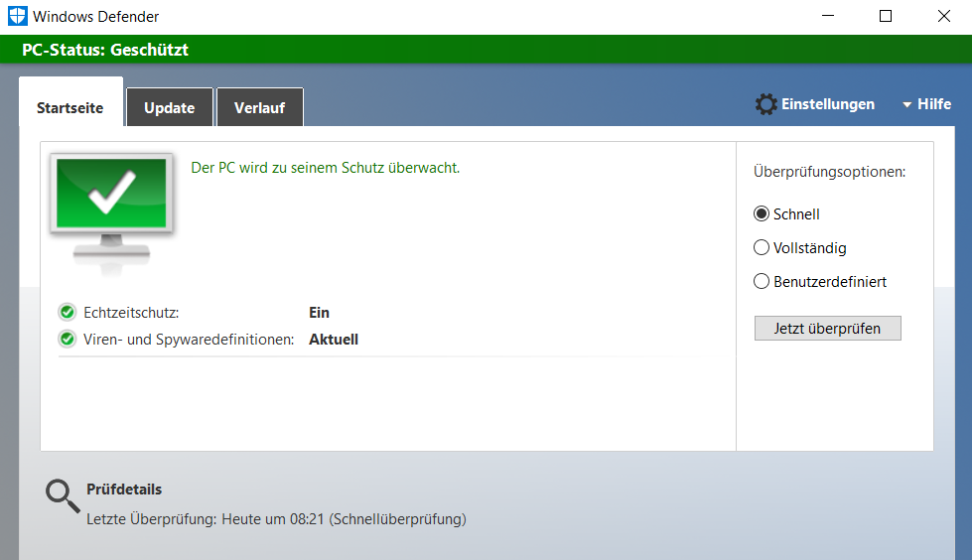The height and width of the screenshot is (560, 972).
Task: Choose the Benutzerdefiniert scan option
Action: point(762,282)
